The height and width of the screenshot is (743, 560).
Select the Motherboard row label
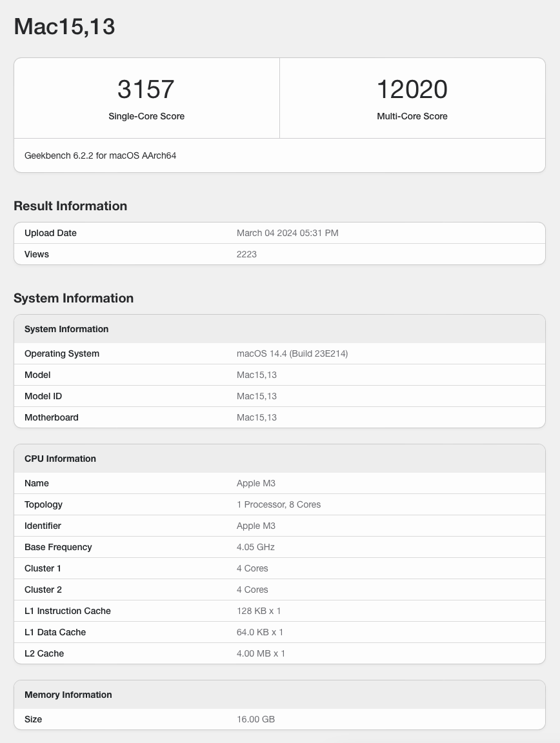point(52,417)
